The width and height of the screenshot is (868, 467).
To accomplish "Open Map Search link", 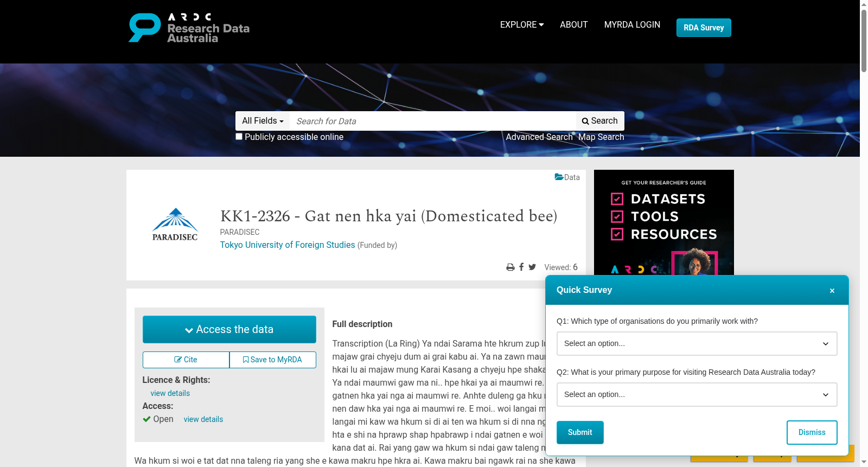I will [601, 137].
